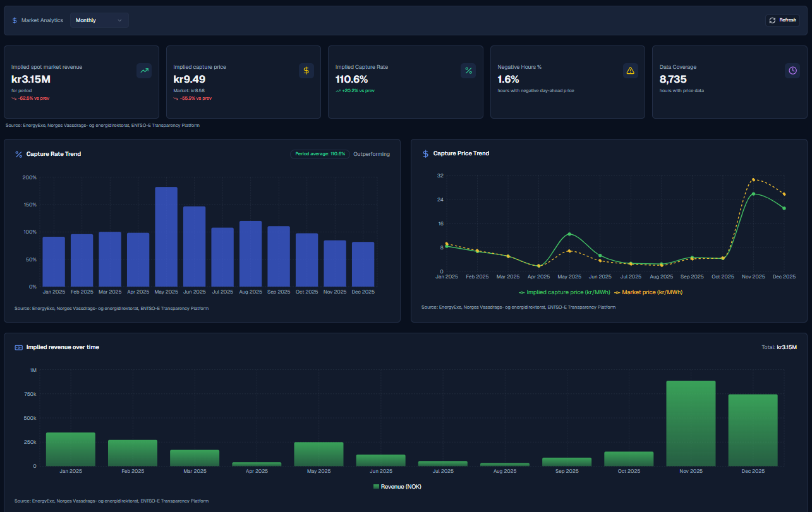
Task: Toggle Revenue (NOK) legend entry
Action: coord(397,487)
